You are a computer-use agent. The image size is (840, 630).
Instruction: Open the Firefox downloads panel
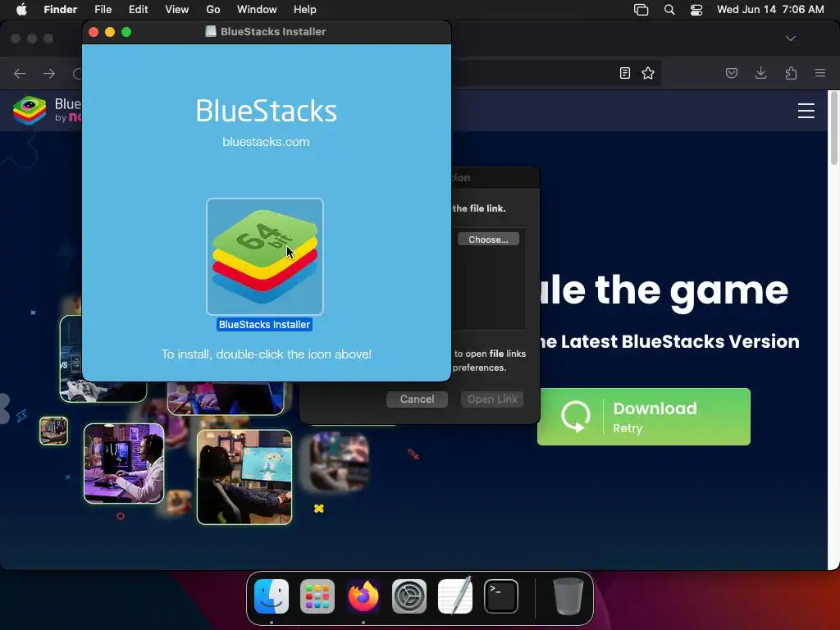pos(760,73)
